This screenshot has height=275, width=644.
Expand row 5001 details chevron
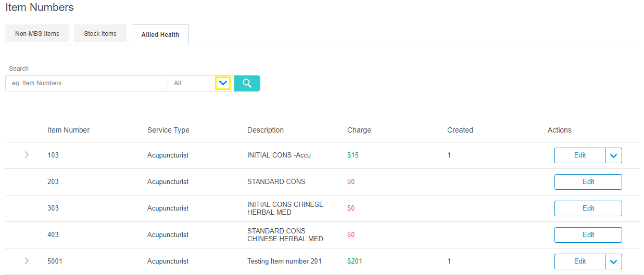point(27,261)
